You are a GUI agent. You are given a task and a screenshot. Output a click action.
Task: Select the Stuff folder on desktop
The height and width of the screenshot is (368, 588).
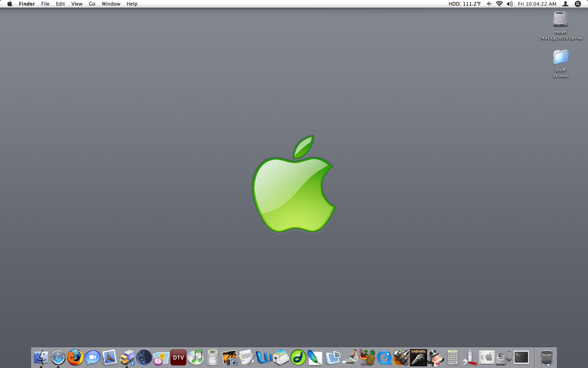[x=561, y=57]
